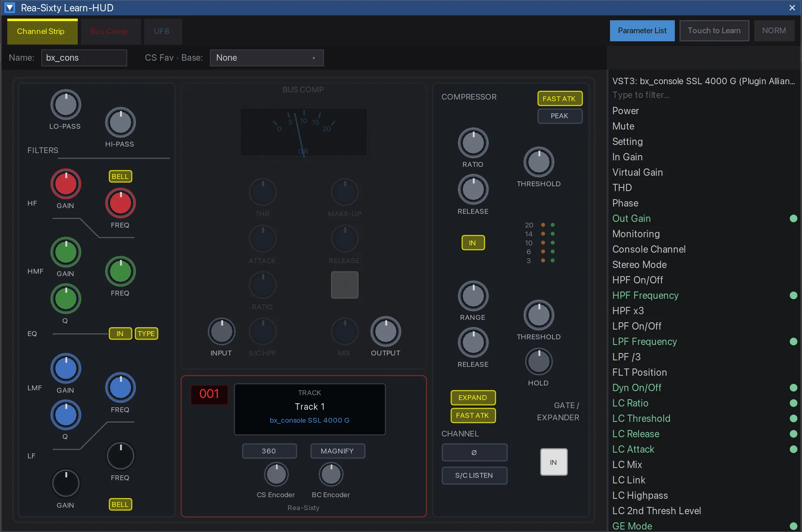Viewport: 802px width, 532px height.
Task: Select the LC Threshold parameter
Action: 704,419
